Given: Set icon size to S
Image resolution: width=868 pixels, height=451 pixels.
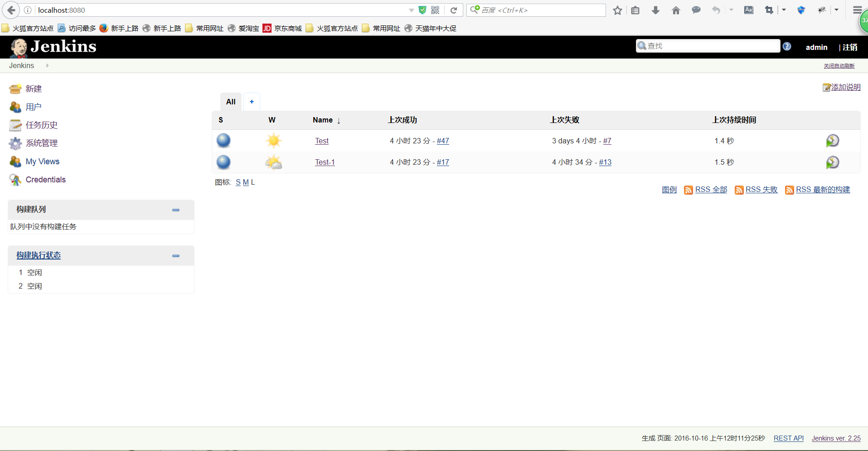Looking at the screenshot, I should [238, 182].
